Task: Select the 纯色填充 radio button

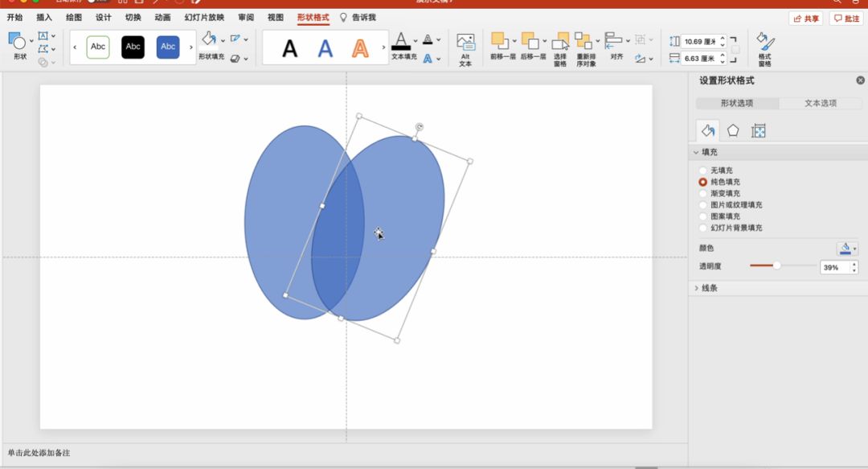Action: pos(703,182)
